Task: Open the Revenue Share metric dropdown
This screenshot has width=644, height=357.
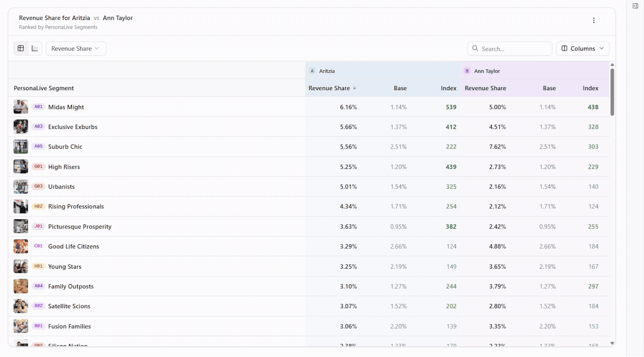Action: (x=76, y=48)
